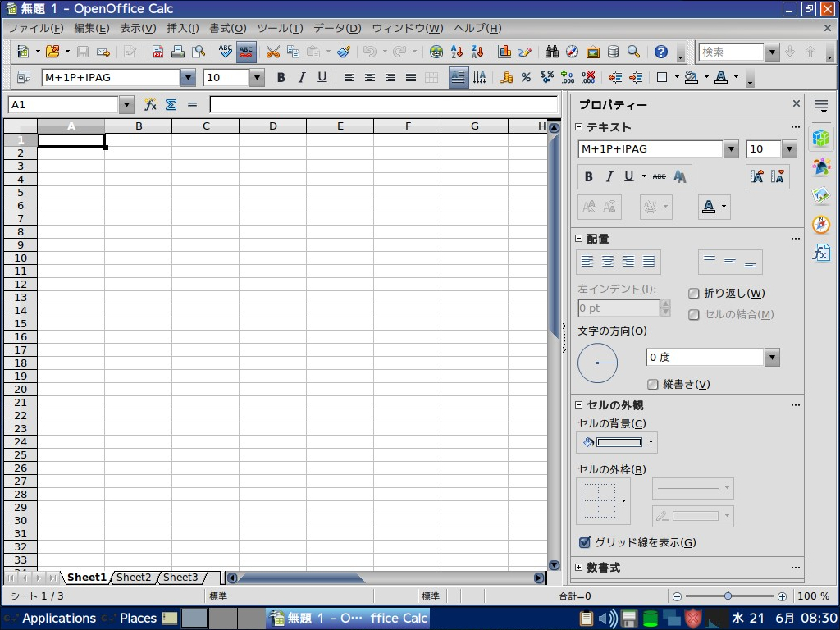Open the sidebar Gallery deck icon

pos(820,195)
